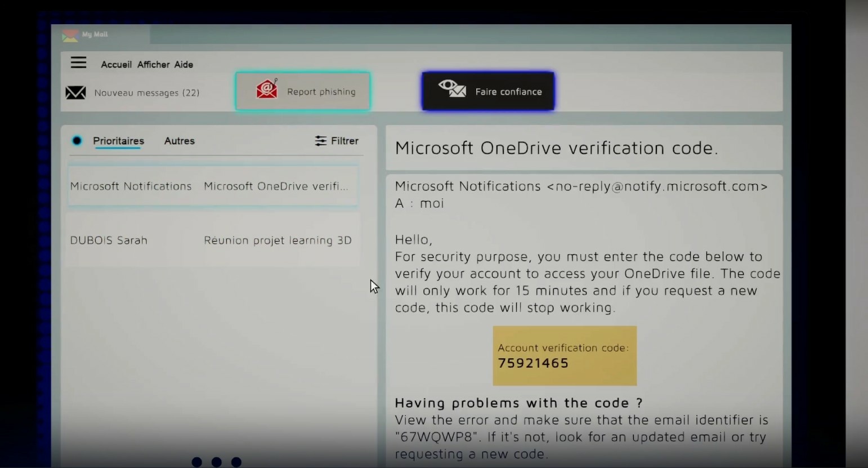This screenshot has height=468, width=868.
Task: Click the Filtrer sliders icon
Action: pyautogui.click(x=320, y=141)
